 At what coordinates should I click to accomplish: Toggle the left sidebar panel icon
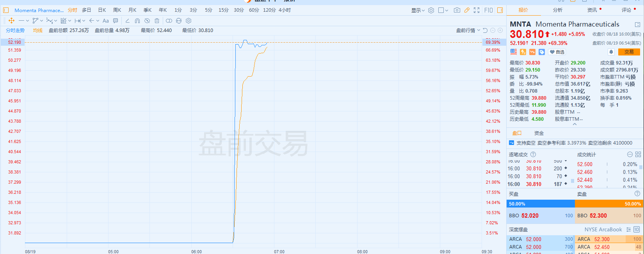click(6, 10)
